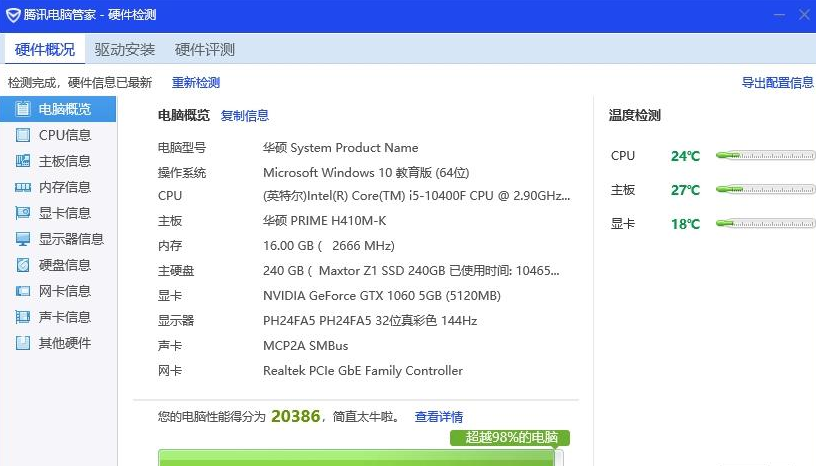The width and height of the screenshot is (816, 466).
Task: Click the 主硬盘 label
Action: [176, 271]
